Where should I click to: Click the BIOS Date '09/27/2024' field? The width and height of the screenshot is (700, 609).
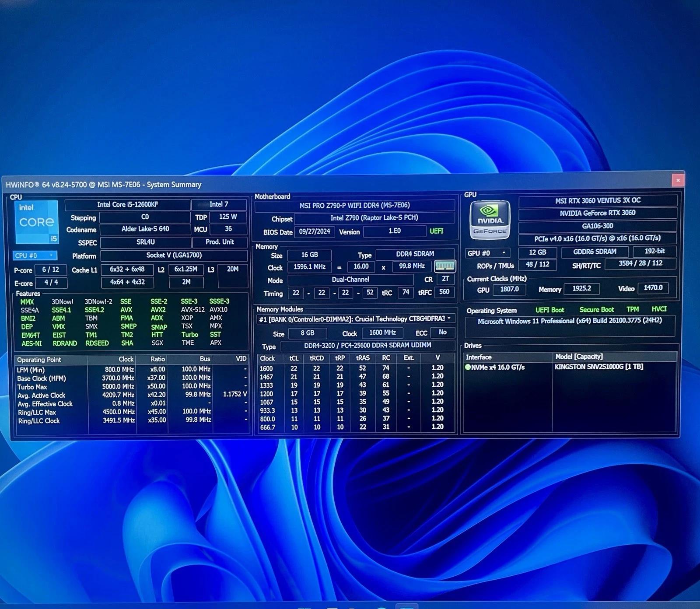click(x=315, y=231)
